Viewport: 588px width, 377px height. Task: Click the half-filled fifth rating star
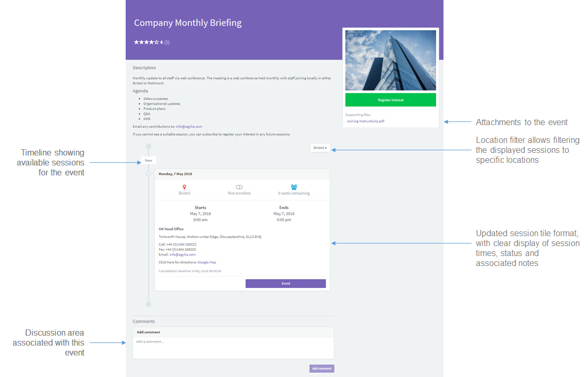coord(157,42)
